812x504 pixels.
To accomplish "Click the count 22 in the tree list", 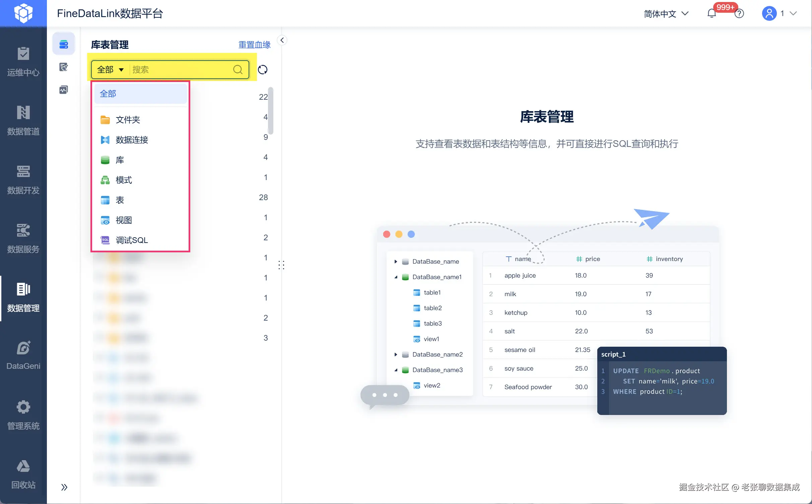I will (263, 97).
